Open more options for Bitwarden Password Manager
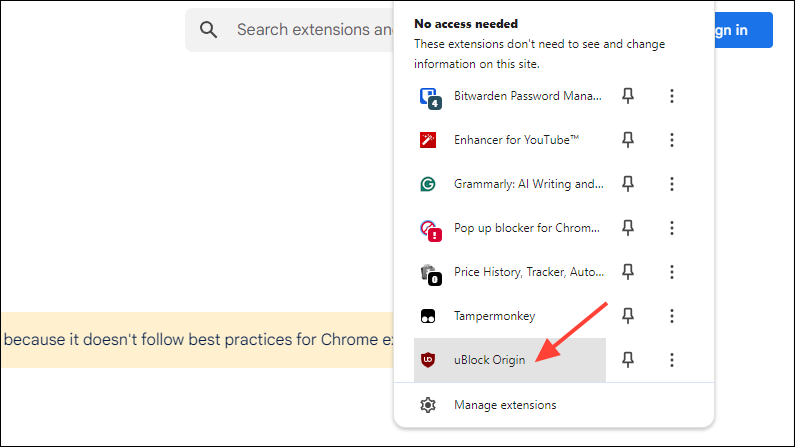The image size is (795, 447). click(x=672, y=96)
